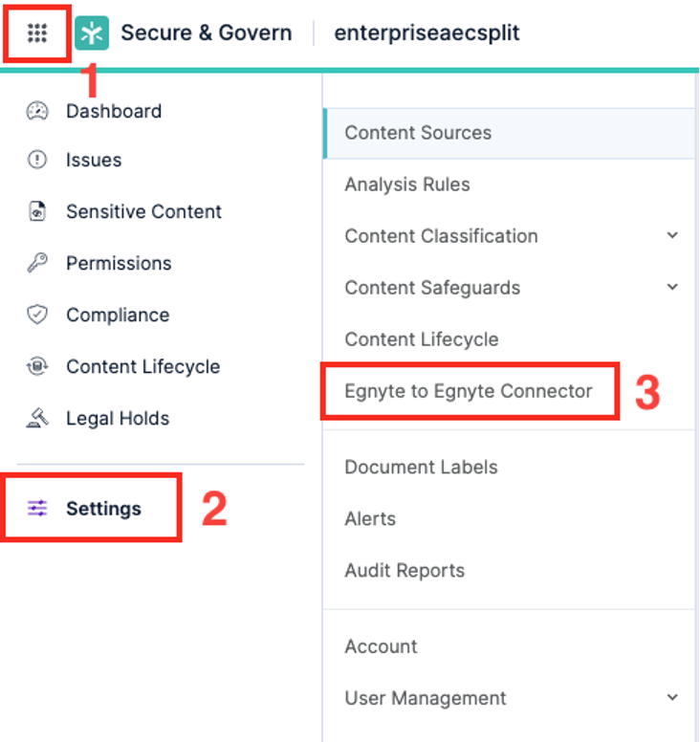Open Analysis Rules settings

click(x=407, y=185)
